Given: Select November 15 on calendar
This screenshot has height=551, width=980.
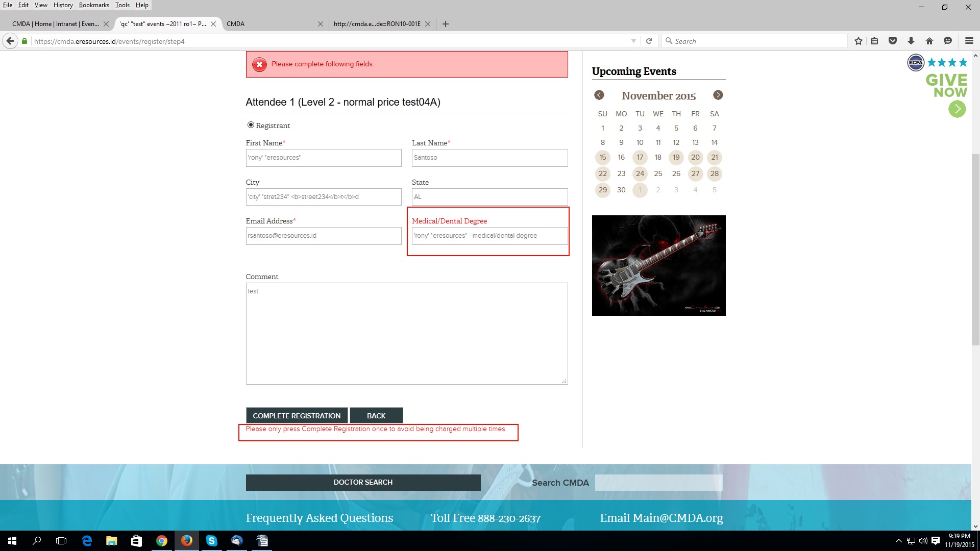Looking at the screenshot, I should click(603, 157).
